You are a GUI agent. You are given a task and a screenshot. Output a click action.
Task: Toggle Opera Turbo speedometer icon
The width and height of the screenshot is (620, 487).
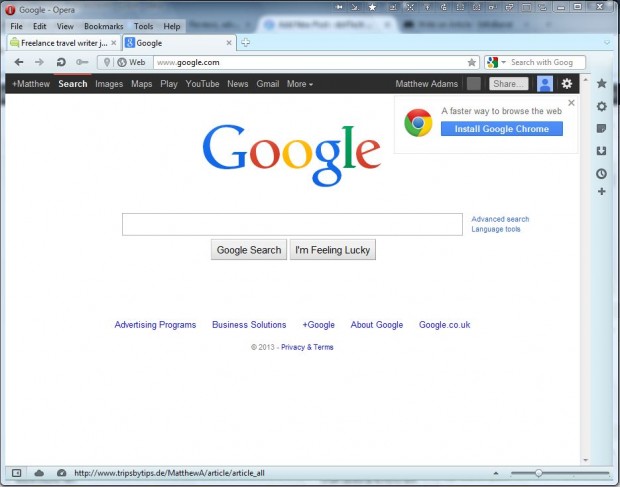coord(61,473)
